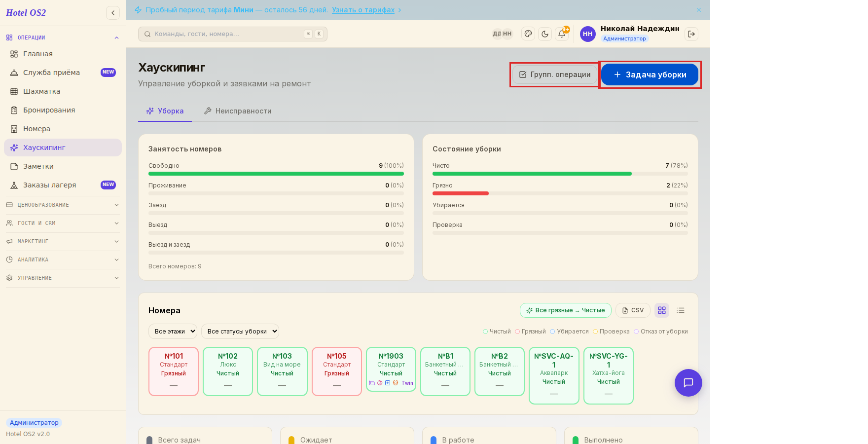Viewport: 868px width, 444px height.
Task: Click the Задача уборки button
Action: [x=650, y=74]
